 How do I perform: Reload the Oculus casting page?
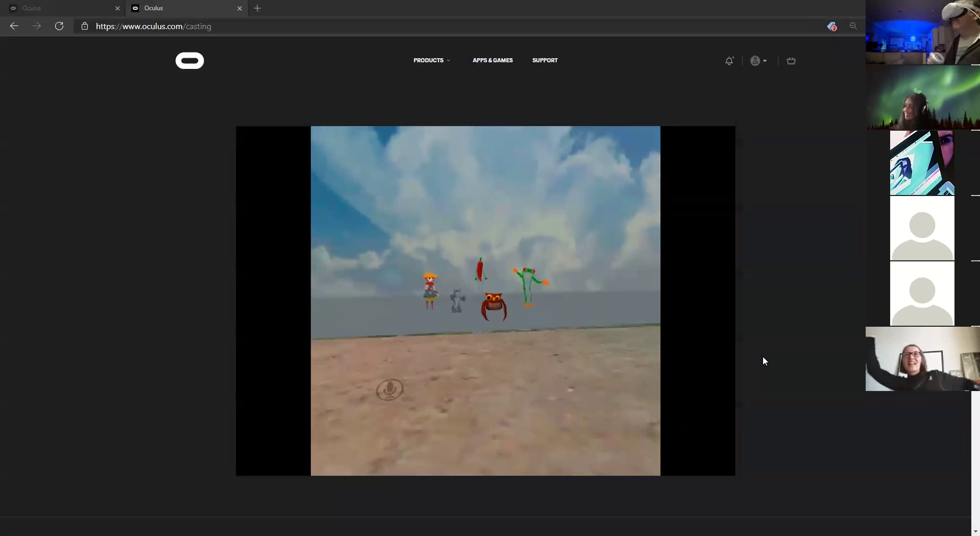click(59, 26)
